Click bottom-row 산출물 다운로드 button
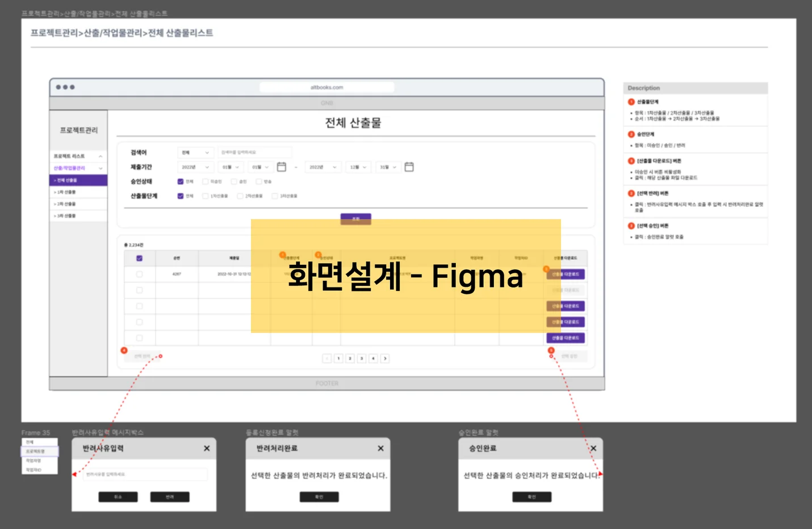 pyautogui.click(x=565, y=338)
